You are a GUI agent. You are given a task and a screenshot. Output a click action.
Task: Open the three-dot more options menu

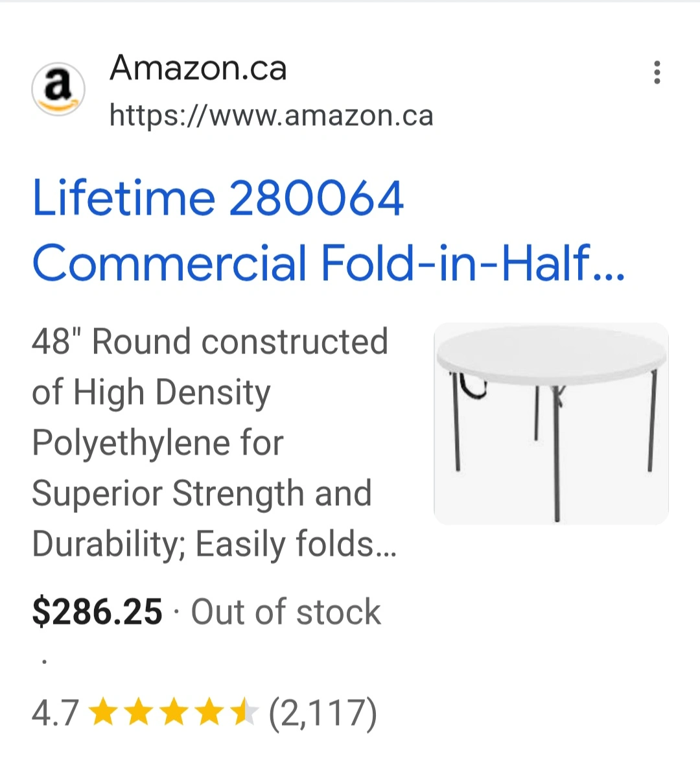pos(657,73)
